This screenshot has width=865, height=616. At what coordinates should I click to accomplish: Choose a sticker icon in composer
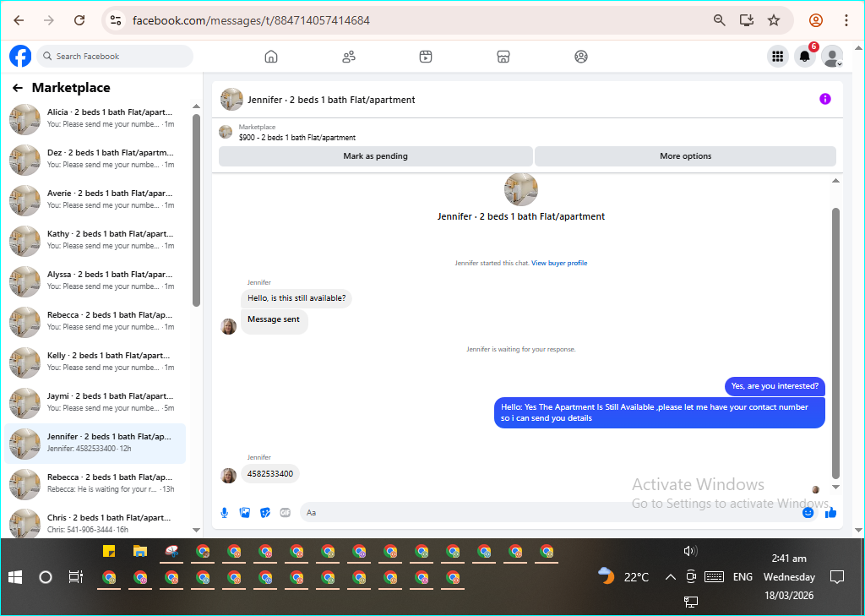tap(265, 513)
